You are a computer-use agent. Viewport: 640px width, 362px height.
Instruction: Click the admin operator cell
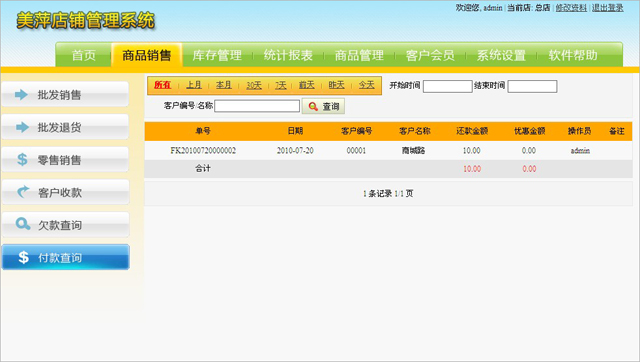tap(580, 151)
